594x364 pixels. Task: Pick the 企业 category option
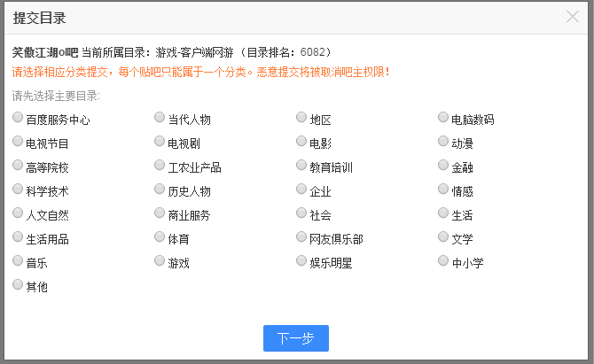pos(301,189)
